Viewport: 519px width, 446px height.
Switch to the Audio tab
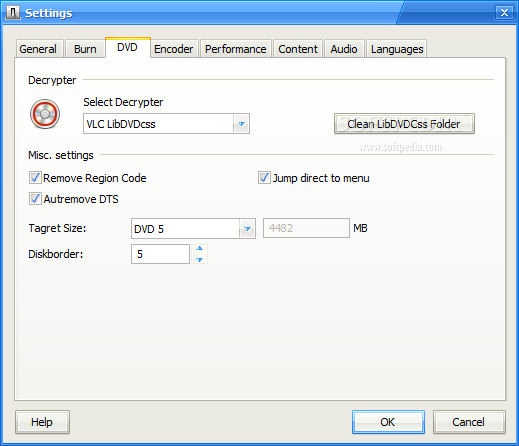[x=344, y=49]
